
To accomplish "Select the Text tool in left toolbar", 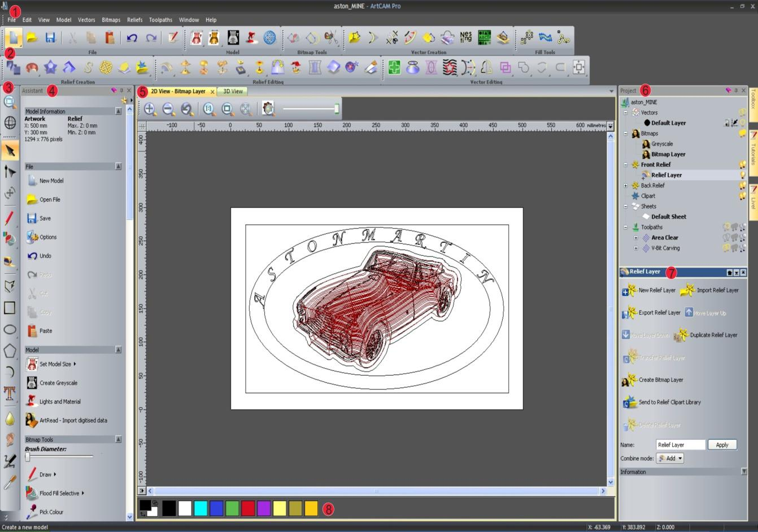I will (x=10, y=393).
